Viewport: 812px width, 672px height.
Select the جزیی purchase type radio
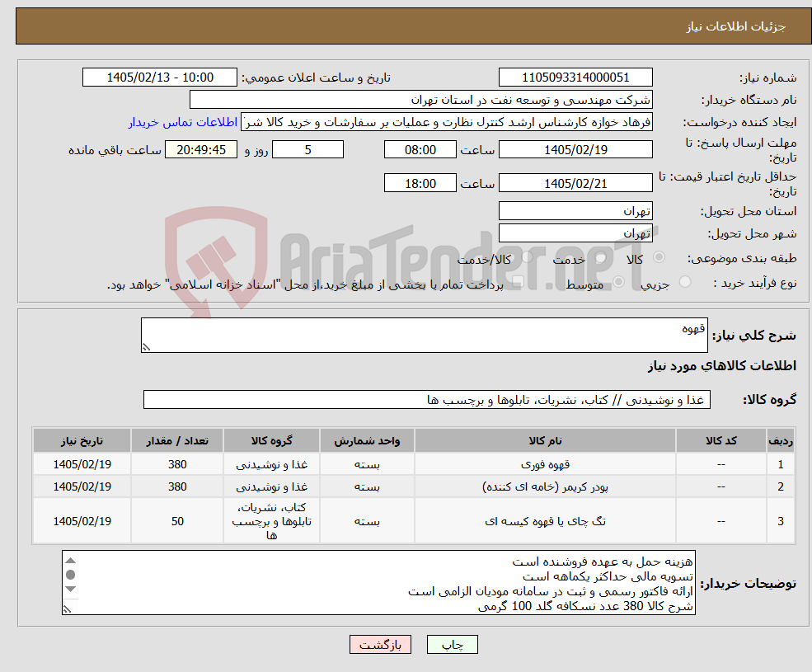[684, 282]
